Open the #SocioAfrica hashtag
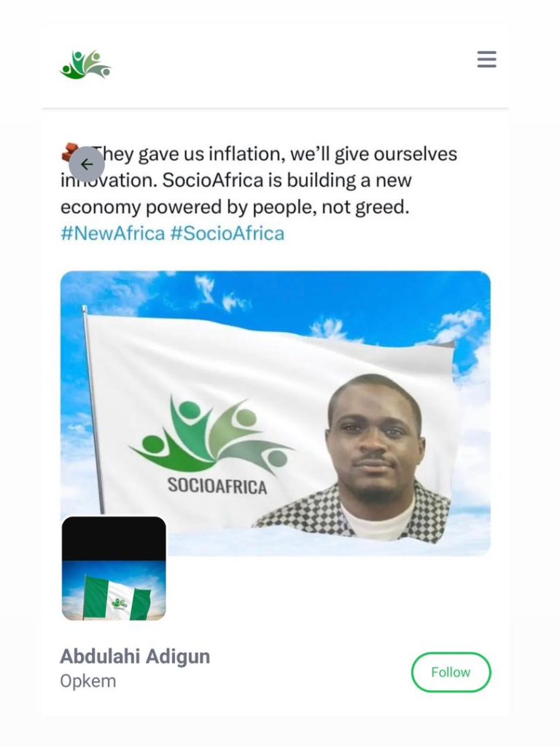560x747 pixels. tap(227, 233)
